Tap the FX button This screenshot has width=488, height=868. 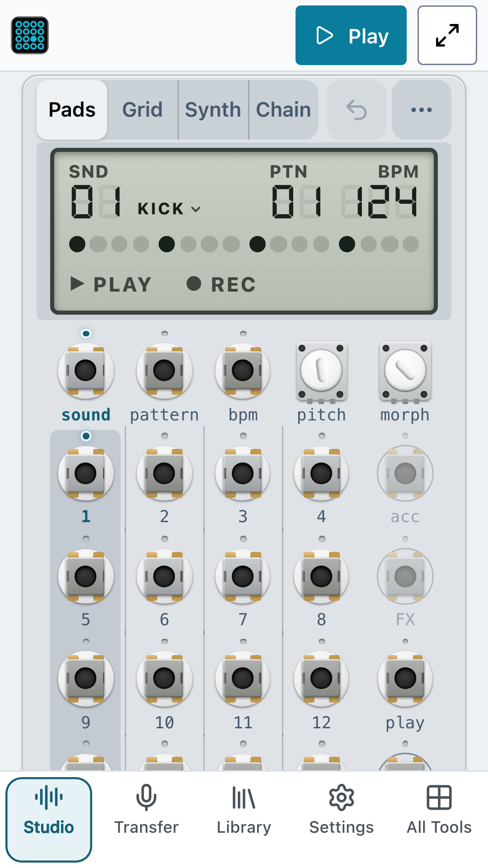pos(405,576)
